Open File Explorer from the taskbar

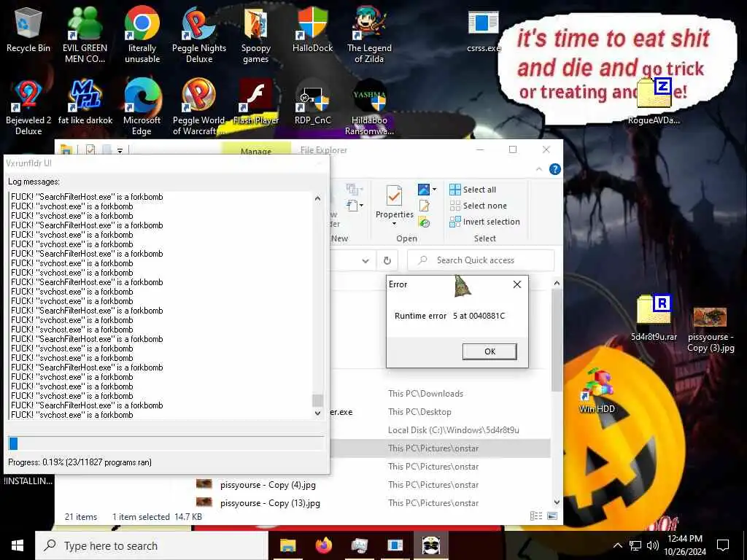point(287,545)
